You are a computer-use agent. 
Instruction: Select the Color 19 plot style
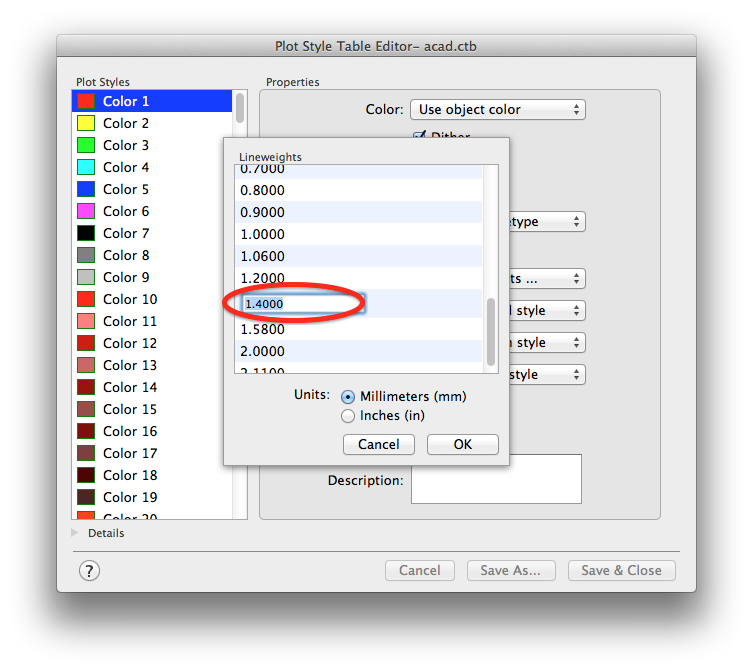pyautogui.click(x=152, y=498)
